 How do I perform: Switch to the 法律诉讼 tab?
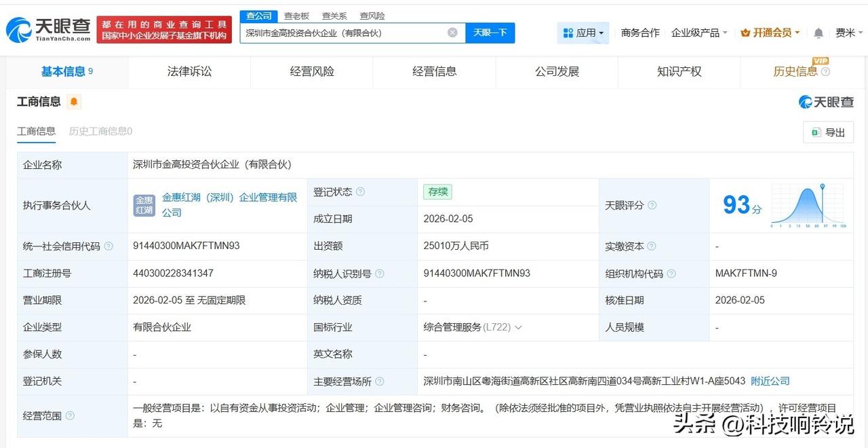point(189,71)
